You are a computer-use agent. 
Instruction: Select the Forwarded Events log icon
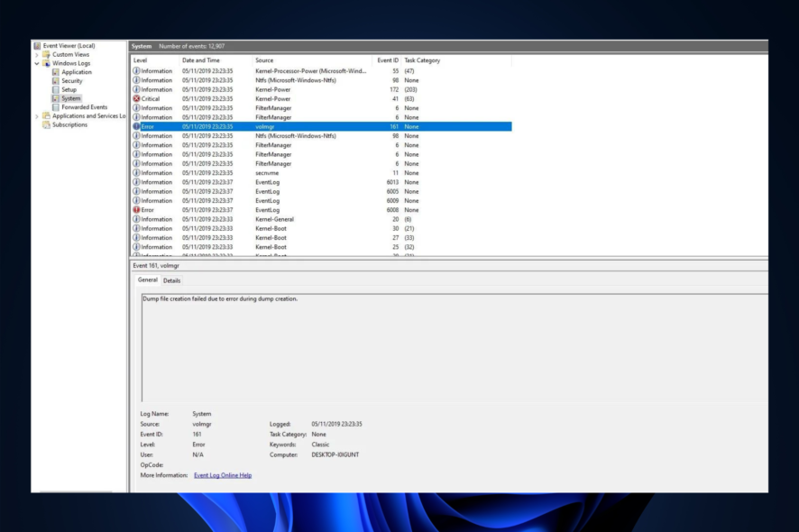56,107
